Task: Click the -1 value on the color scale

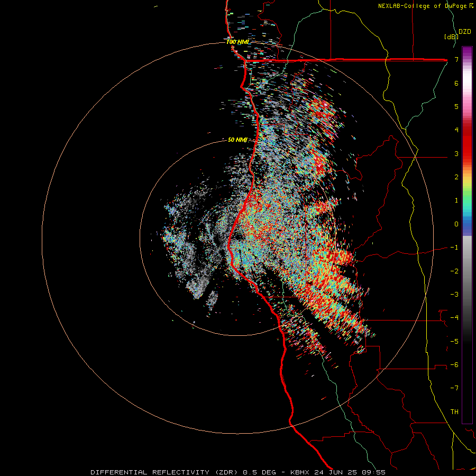Action: 454,248
